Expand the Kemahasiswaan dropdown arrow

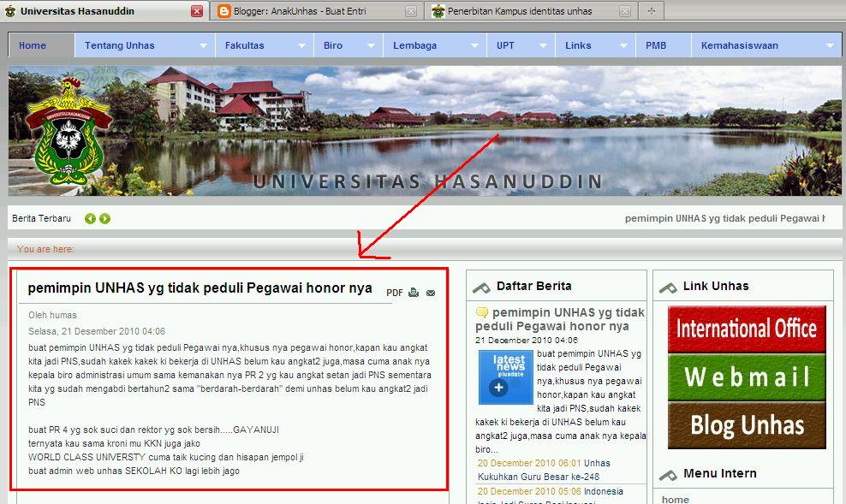pyautogui.click(x=831, y=46)
